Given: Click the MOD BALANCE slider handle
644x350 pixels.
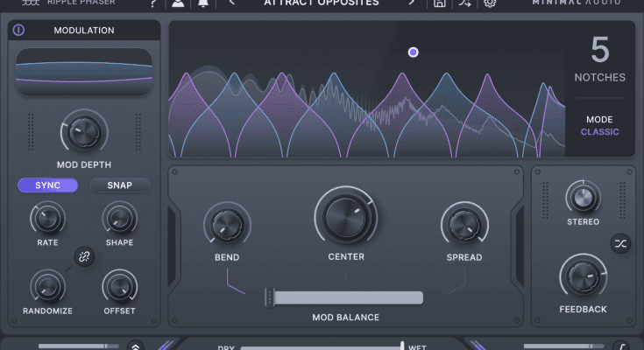Looking at the screenshot, I should [268, 297].
